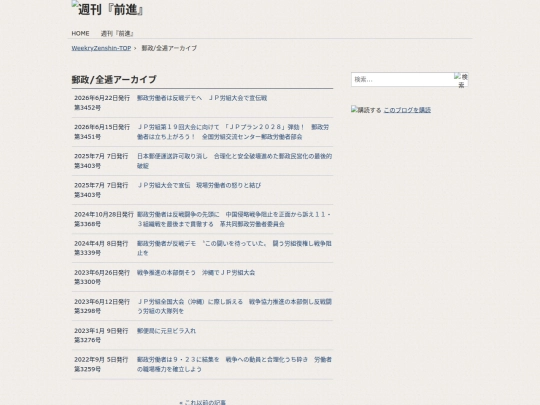Open the ＪＰ労組第１９回大会に向けて article link
The width and height of the screenshot is (540, 405).
tap(233, 132)
